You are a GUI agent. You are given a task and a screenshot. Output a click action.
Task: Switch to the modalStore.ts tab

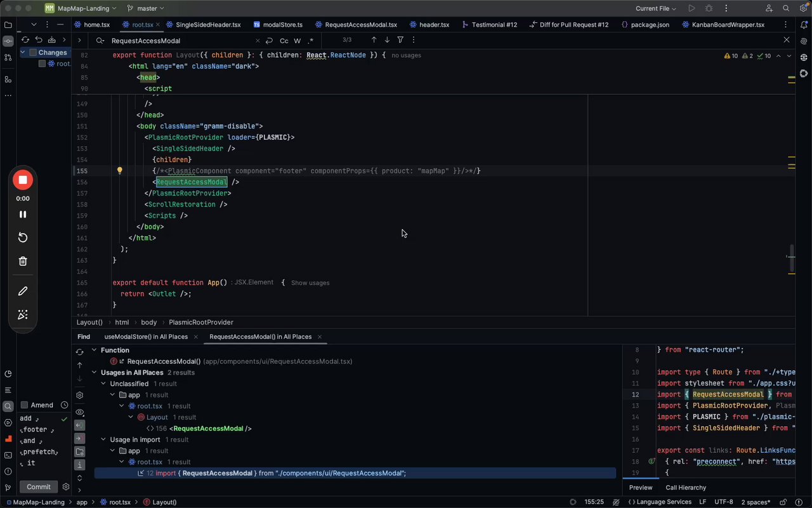[x=278, y=25]
